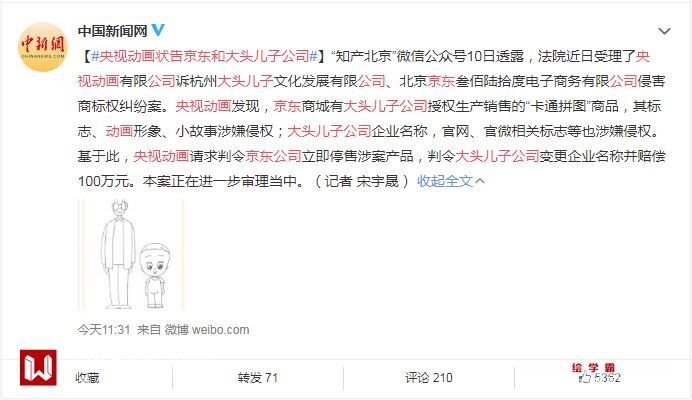Image resolution: width=692 pixels, height=400 pixels.
Task: Open 大头儿子公司 keyword in third line
Action: coord(385,106)
